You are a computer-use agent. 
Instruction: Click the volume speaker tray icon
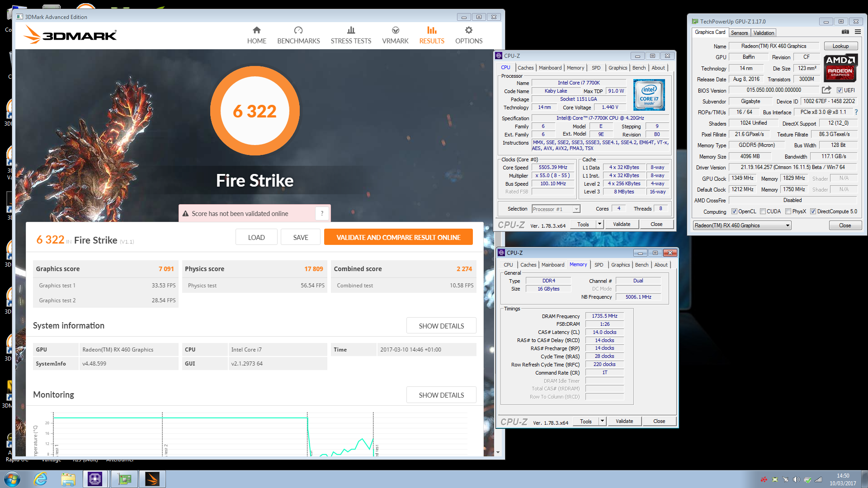click(x=796, y=479)
